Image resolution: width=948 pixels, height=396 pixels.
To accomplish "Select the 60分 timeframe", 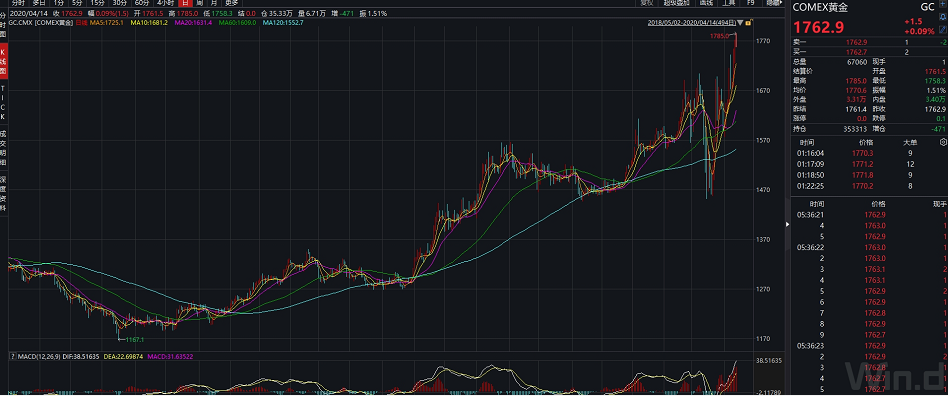I will pyautogui.click(x=142, y=3).
